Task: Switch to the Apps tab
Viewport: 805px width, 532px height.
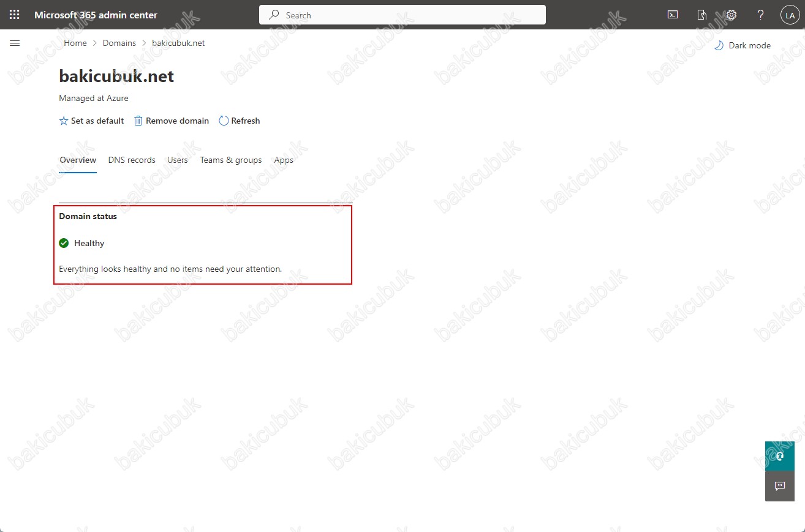Action: pyautogui.click(x=284, y=160)
